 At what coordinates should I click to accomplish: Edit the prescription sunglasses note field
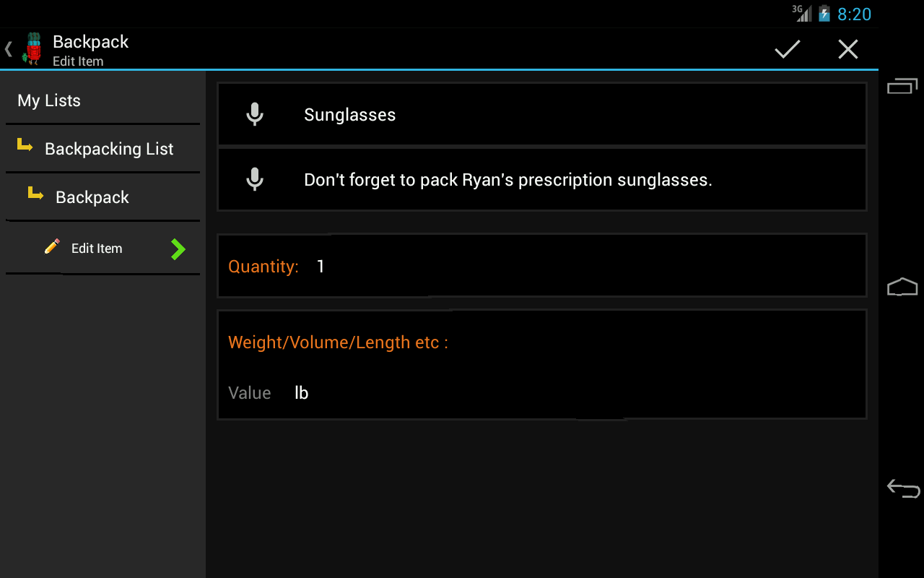[542, 179]
